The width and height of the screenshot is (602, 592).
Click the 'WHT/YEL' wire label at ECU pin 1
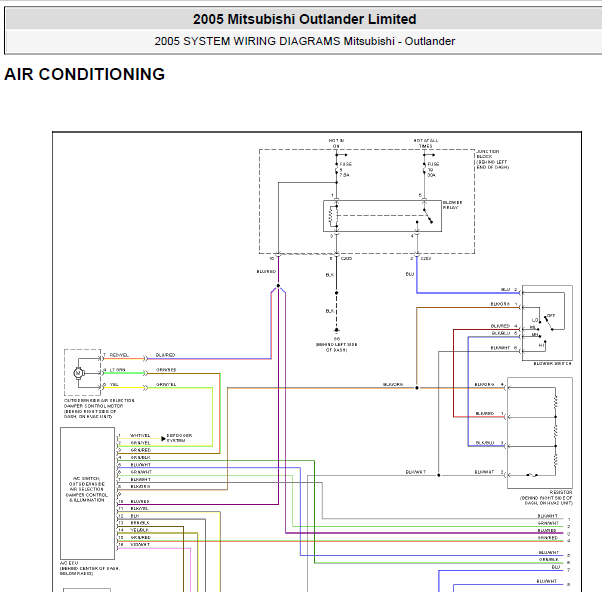click(x=140, y=435)
